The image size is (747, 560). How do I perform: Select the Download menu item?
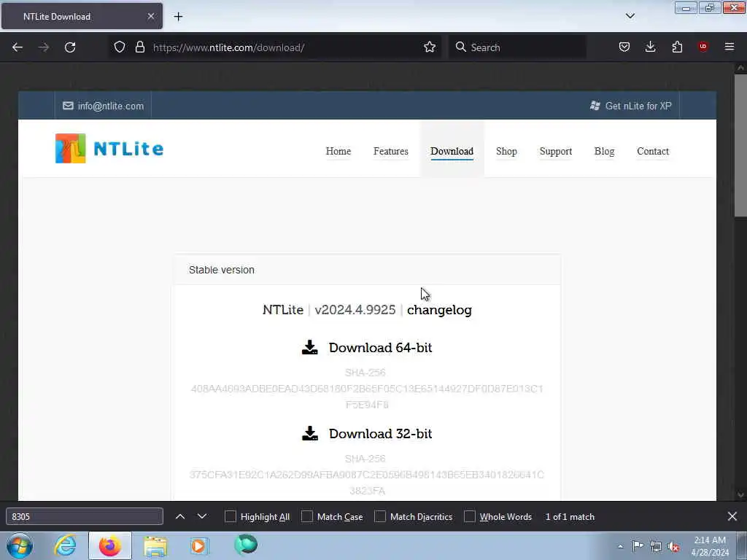click(452, 151)
